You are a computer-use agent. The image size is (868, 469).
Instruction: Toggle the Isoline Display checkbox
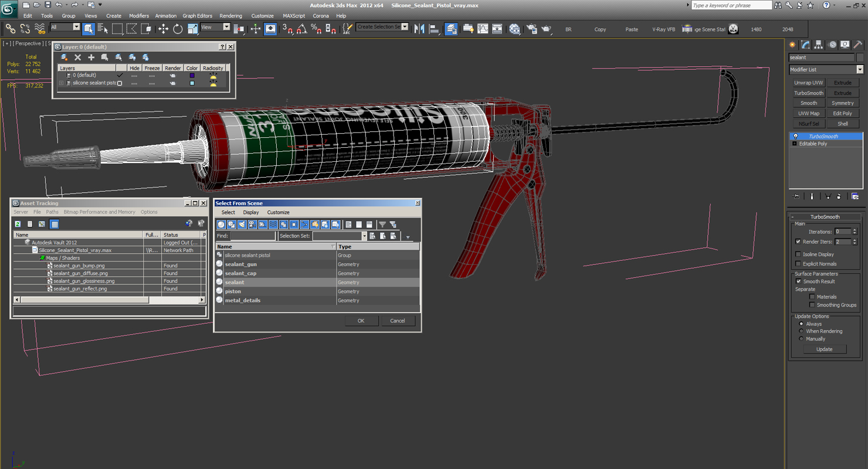click(798, 254)
